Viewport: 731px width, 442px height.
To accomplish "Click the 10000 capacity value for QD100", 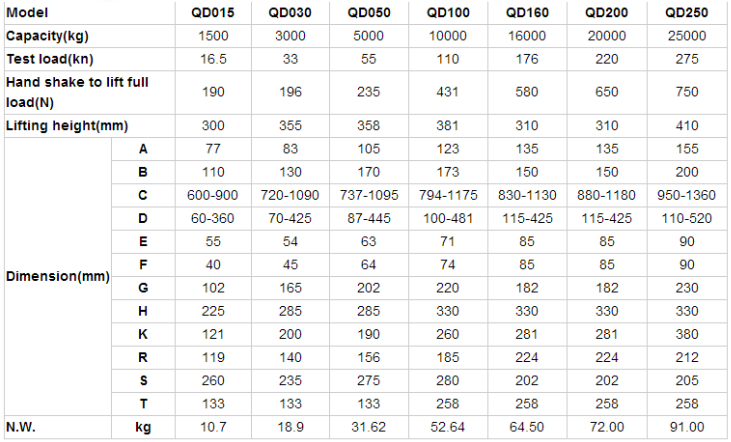I will click(x=448, y=36).
